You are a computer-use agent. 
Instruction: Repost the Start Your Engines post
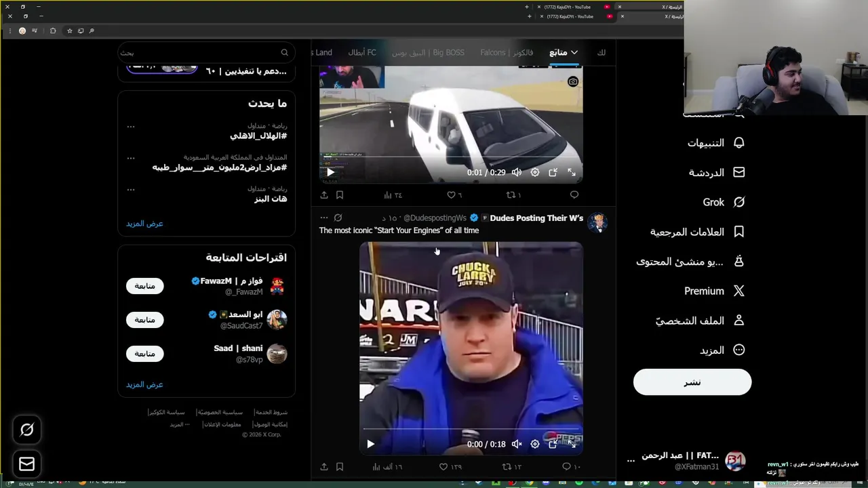pos(506,466)
